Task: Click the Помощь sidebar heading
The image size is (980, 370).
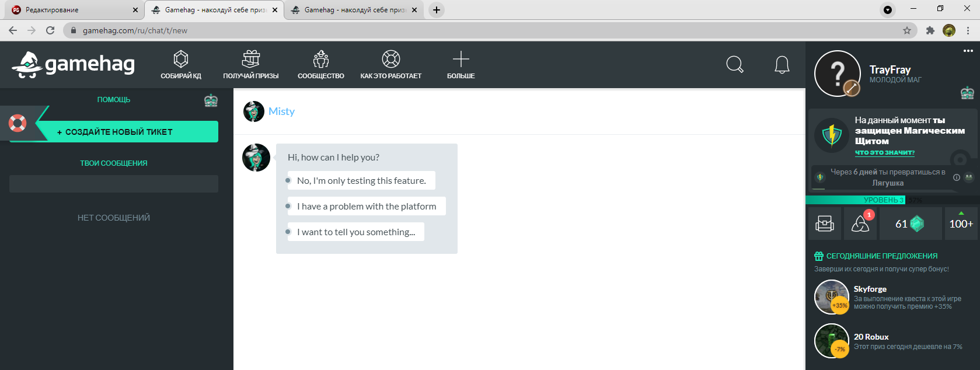Action: [114, 100]
